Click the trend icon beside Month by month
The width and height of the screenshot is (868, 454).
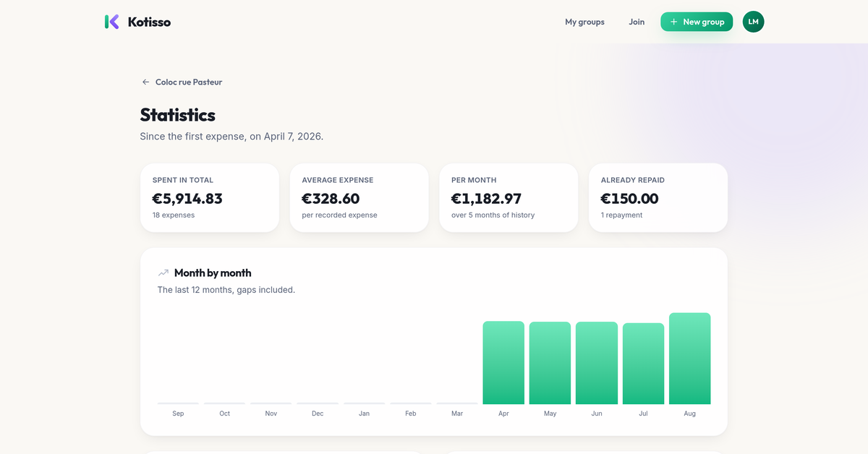(x=163, y=273)
